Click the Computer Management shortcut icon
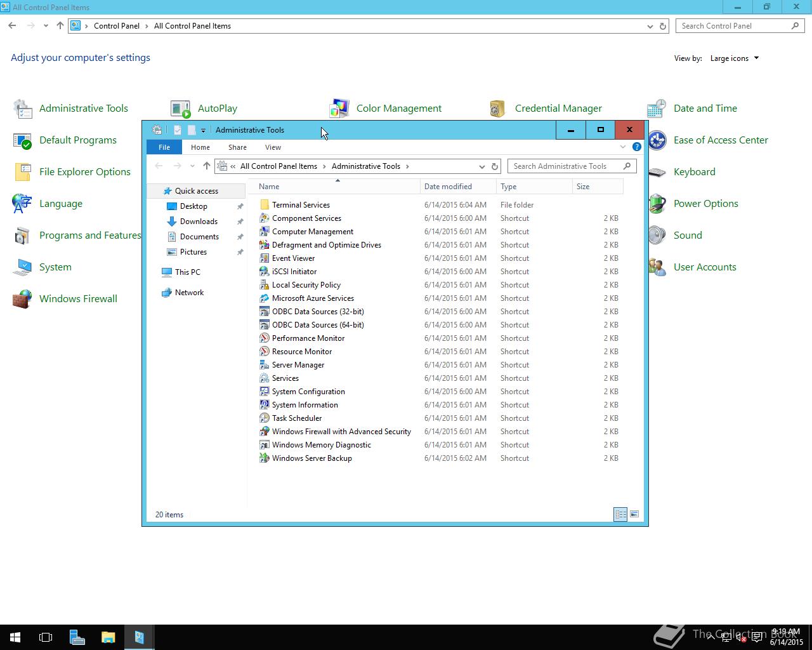The height and width of the screenshot is (650, 812). pos(265,232)
